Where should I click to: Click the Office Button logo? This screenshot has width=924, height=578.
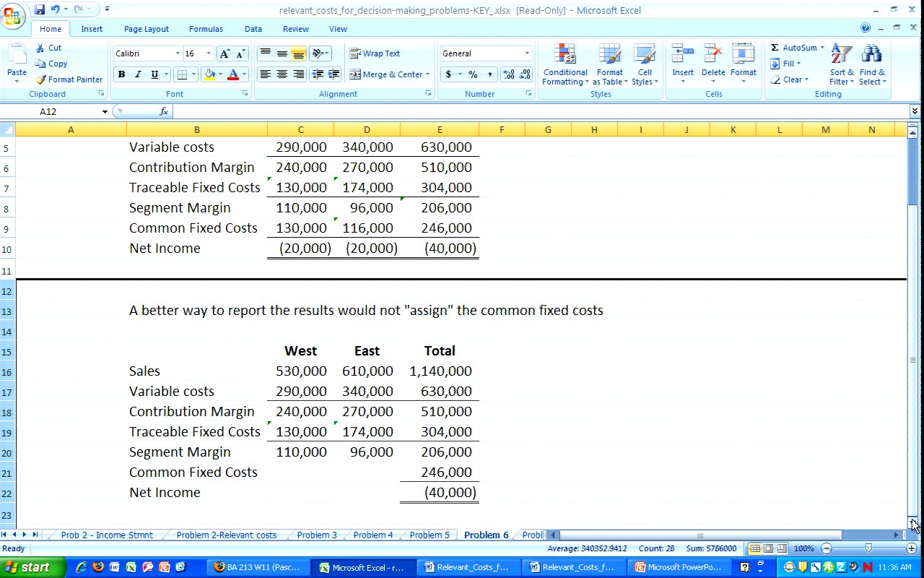(13, 16)
